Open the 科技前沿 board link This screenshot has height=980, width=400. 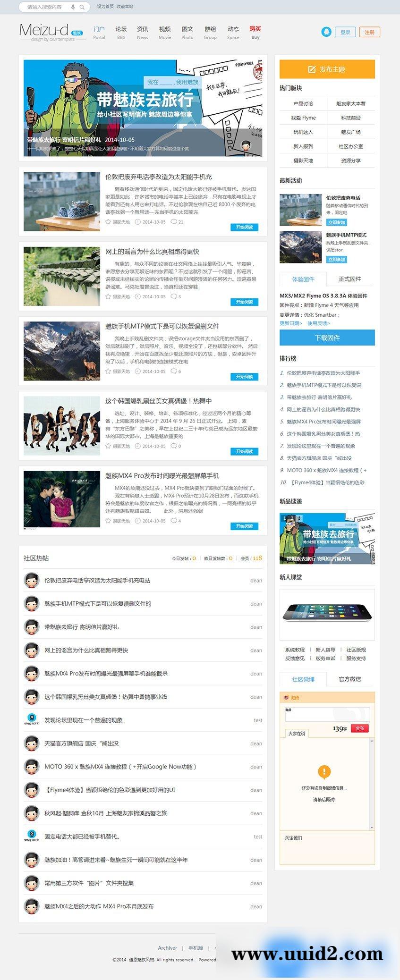[x=351, y=118]
